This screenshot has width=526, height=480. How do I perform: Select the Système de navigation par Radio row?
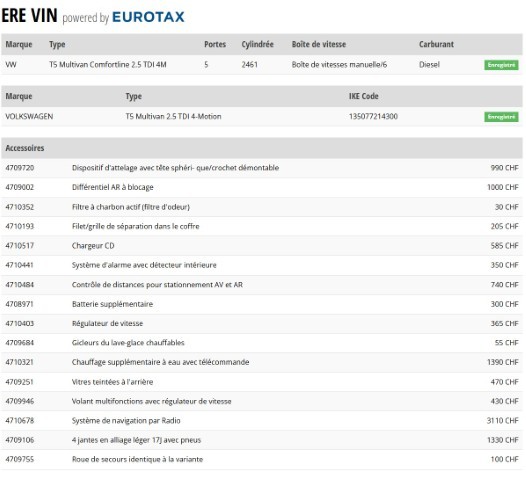click(262, 420)
